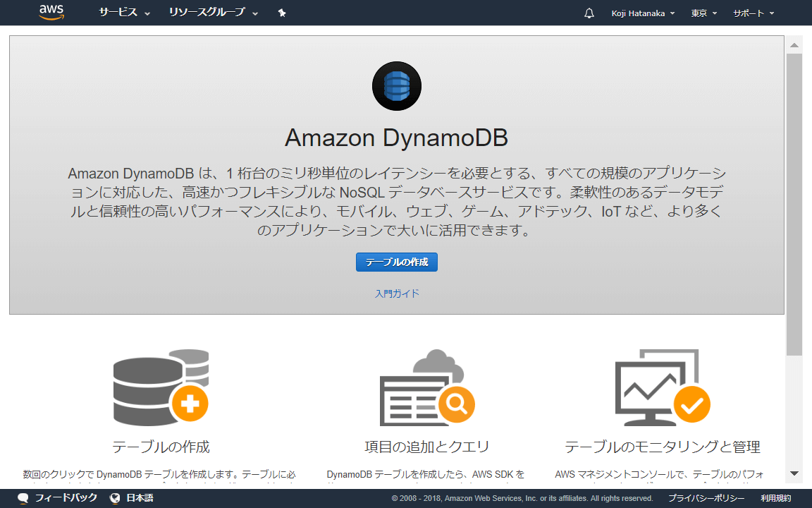Click the blue テーブルの作成 button
Screen dimensions: 812x508
point(397,262)
